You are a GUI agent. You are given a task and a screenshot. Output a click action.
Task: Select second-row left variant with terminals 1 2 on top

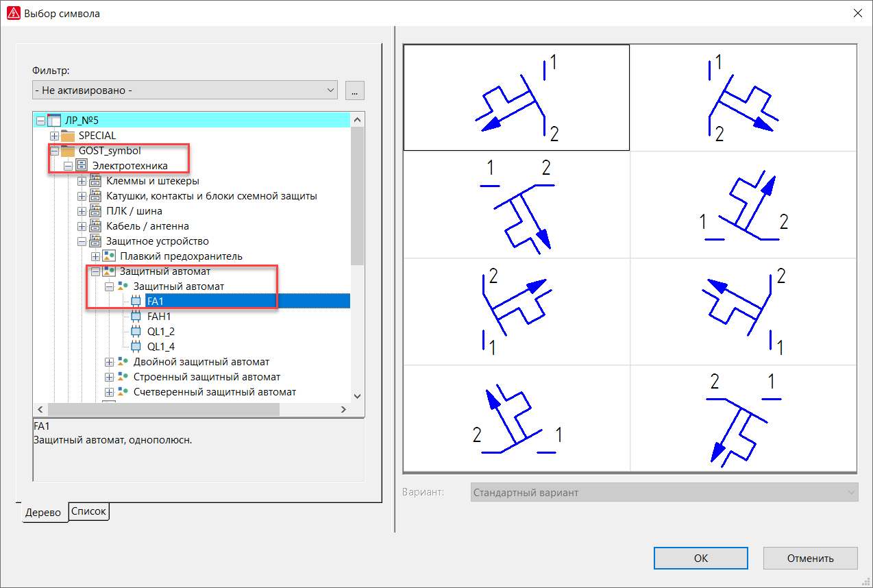coord(517,204)
